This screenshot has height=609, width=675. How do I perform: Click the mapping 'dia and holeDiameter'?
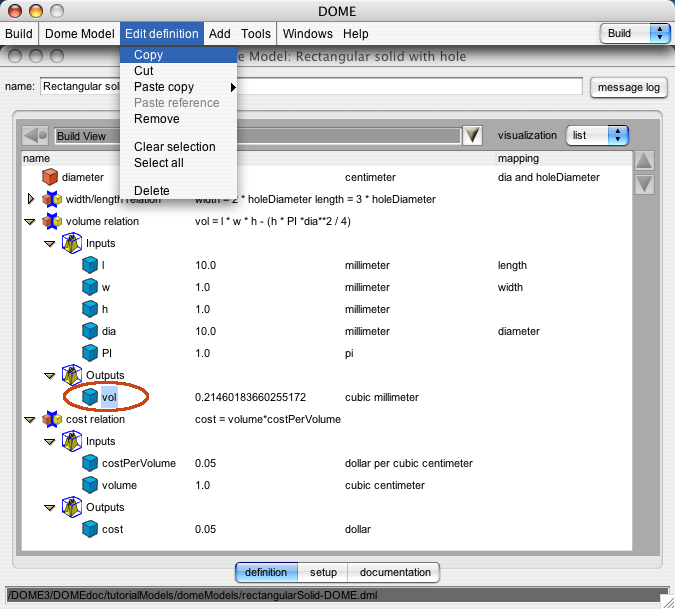(x=548, y=177)
